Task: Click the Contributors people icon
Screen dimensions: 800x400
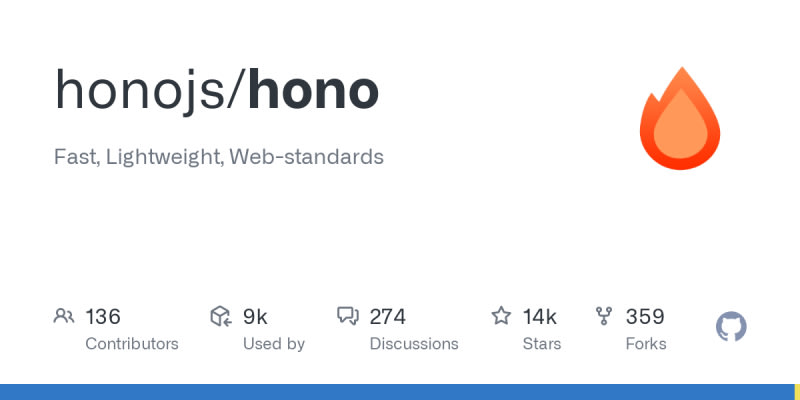Action: coord(64,317)
